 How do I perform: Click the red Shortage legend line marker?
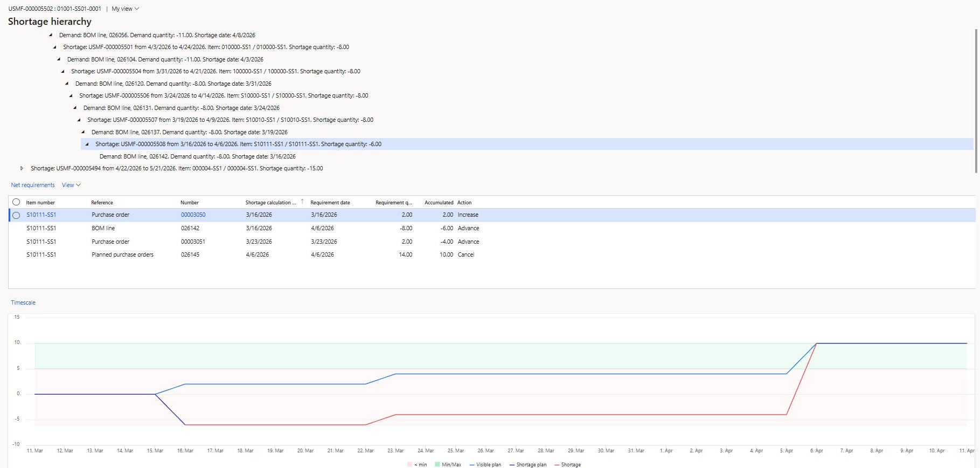[557, 464]
